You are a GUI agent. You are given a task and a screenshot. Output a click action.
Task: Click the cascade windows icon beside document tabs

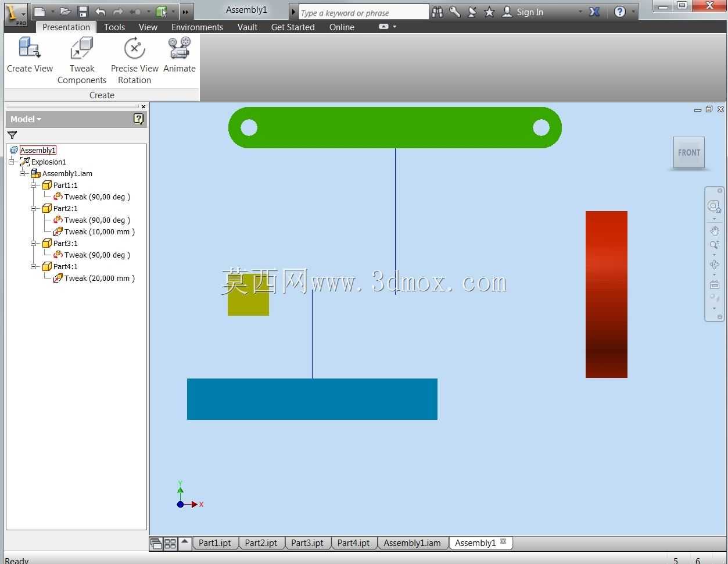(156, 544)
